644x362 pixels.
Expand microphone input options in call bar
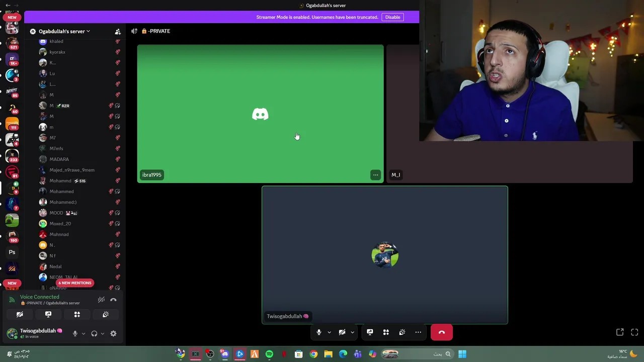[329, 332]
